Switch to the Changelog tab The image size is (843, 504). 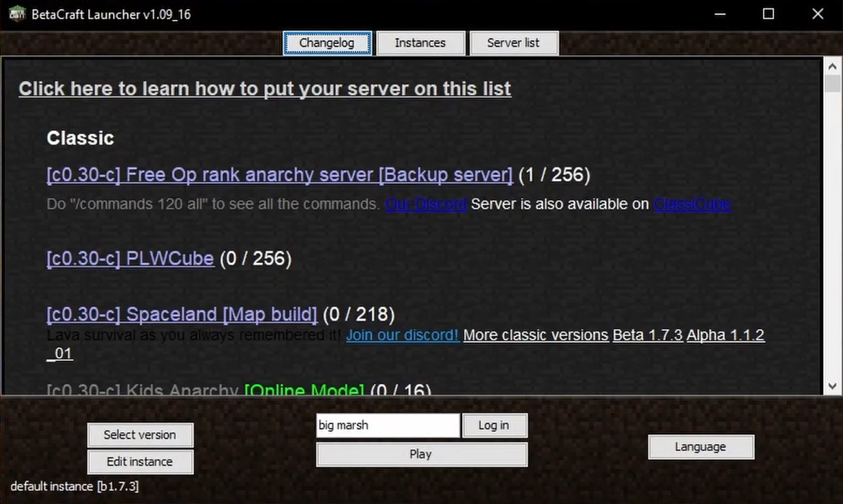point(327,43)
